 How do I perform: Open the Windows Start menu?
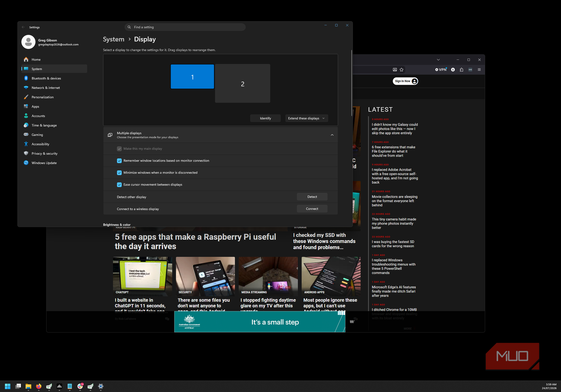coord(7,386)
